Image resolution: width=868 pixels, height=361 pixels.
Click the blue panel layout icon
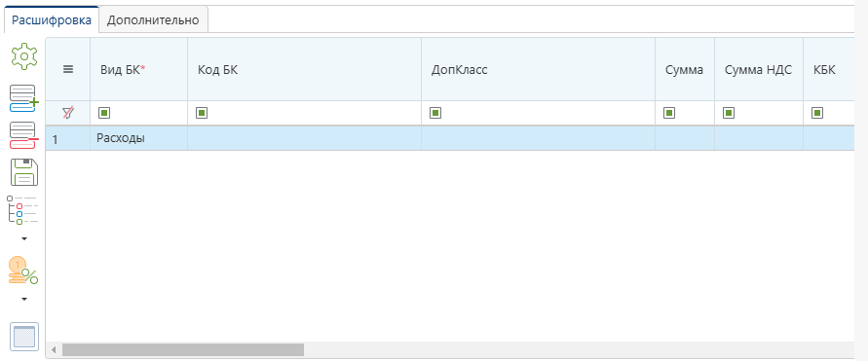(24, 336)
